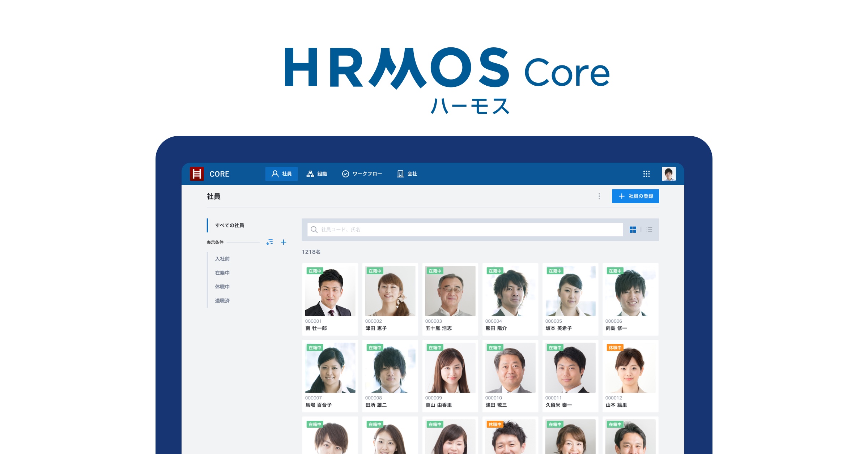Click the search magnifier icon
The width and height of the screenshot is (868, 454).
314,230
